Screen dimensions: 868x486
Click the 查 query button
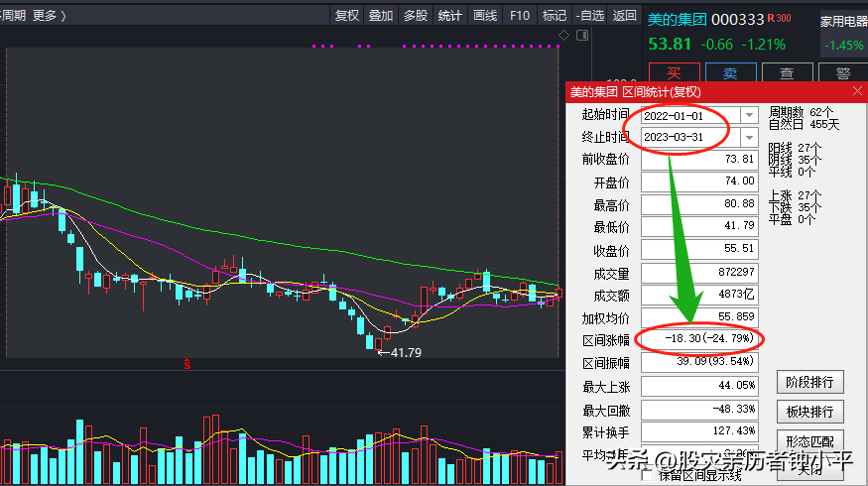[x=787, y=73]
